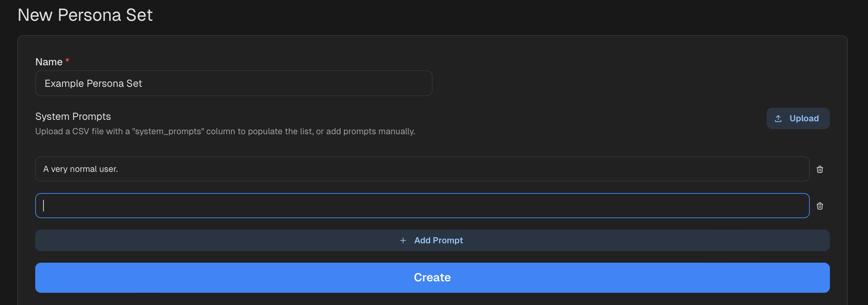Click the right end of highlighted prompt field
The image size is (868, 305).
click(790, 206)
